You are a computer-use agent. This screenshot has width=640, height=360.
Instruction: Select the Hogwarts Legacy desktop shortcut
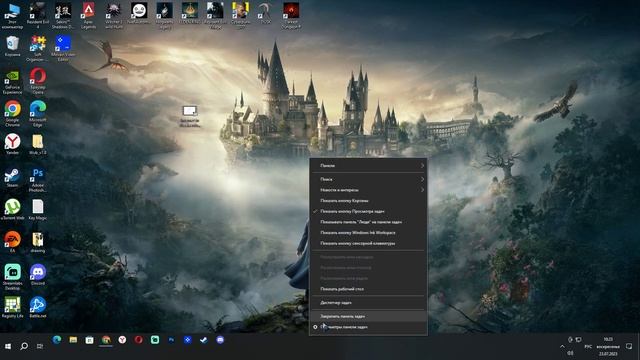(164, 16)
